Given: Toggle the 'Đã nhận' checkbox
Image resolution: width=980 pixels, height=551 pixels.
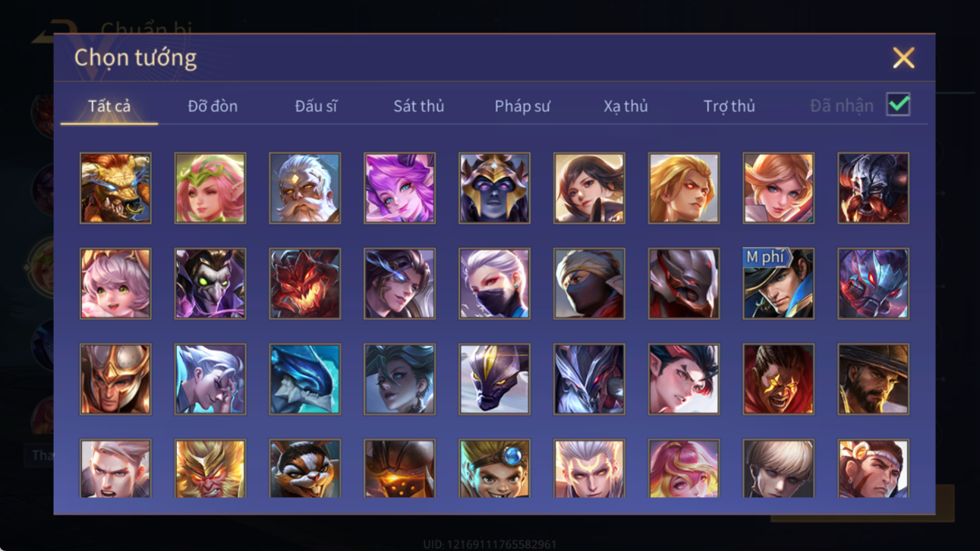Looking at the screenshot, I should [898, 105].
